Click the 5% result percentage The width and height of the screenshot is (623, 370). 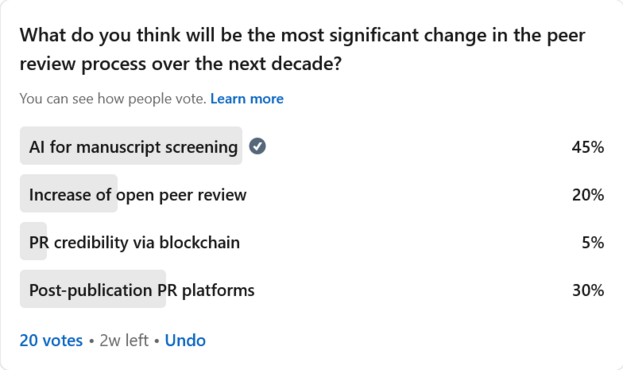[593, 243]
